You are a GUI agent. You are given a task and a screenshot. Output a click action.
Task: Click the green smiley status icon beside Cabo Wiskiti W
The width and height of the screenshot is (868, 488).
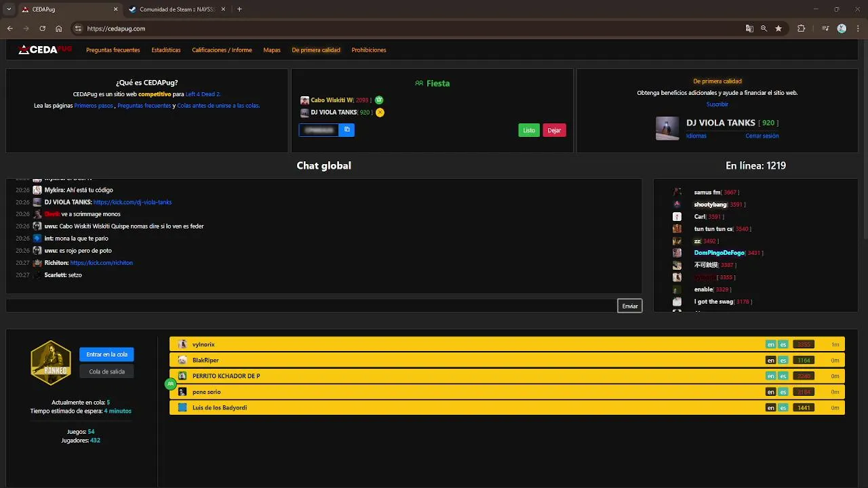point(379,100)
